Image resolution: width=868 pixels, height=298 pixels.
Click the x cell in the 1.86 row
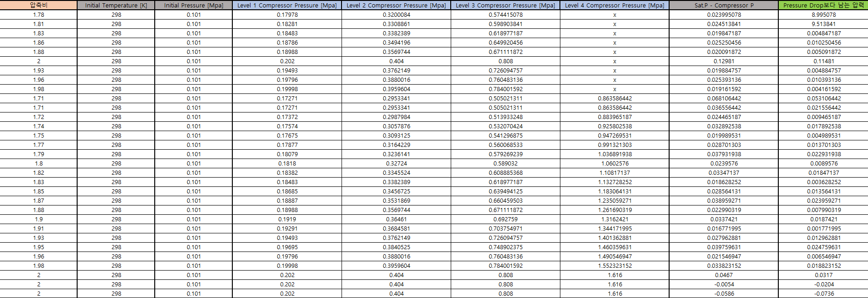click(615, 42)
